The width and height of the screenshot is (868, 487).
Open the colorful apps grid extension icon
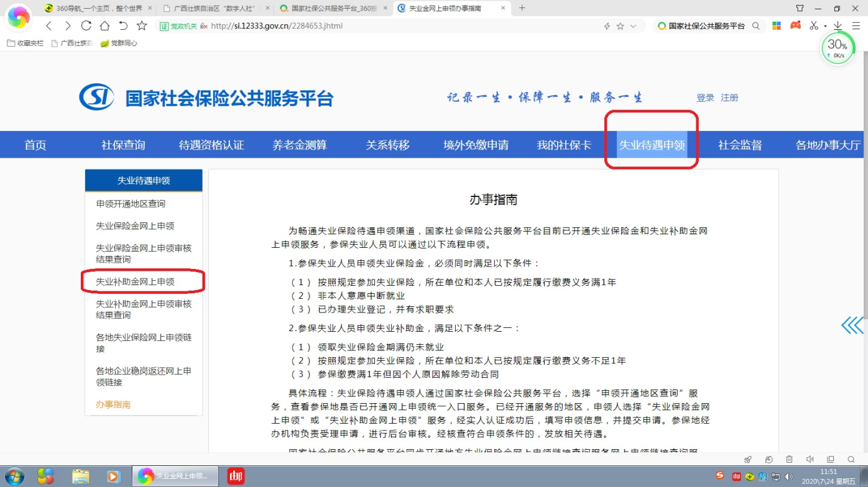point(777,26)
